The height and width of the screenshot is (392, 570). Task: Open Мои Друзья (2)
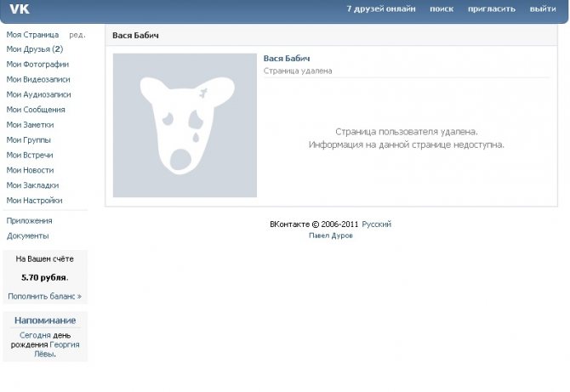click(x=35, y=49)
